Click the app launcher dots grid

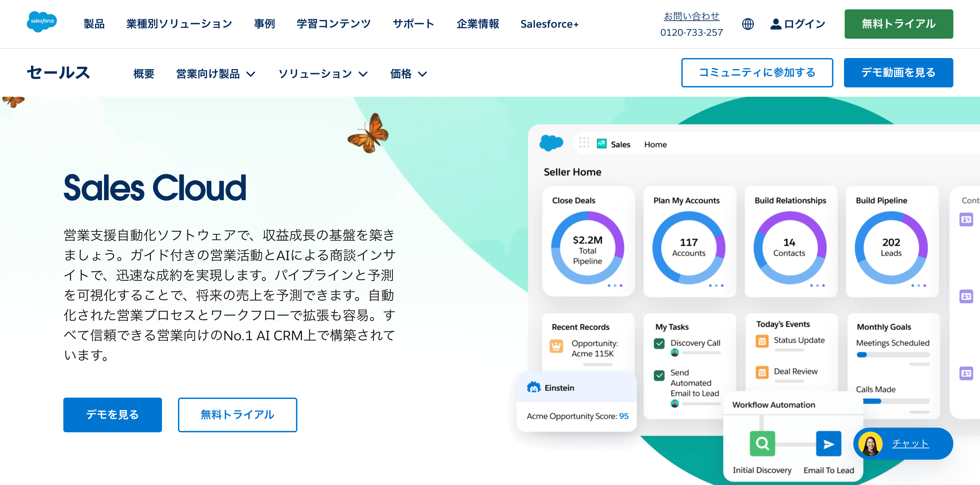point(584,143)
